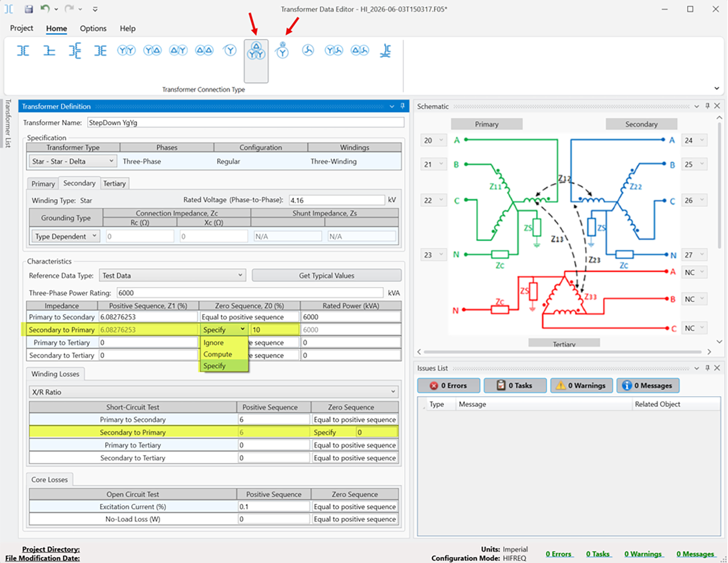Choose the Y-Y connection type icon
Viewport: 728px width, 563px height.
coord(126,50)
